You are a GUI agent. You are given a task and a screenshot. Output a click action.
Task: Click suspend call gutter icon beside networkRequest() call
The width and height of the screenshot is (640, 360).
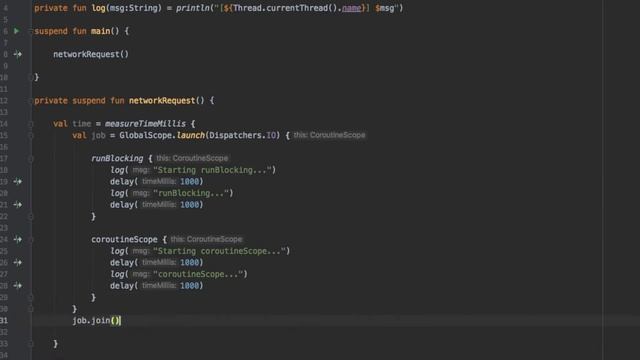18,54
